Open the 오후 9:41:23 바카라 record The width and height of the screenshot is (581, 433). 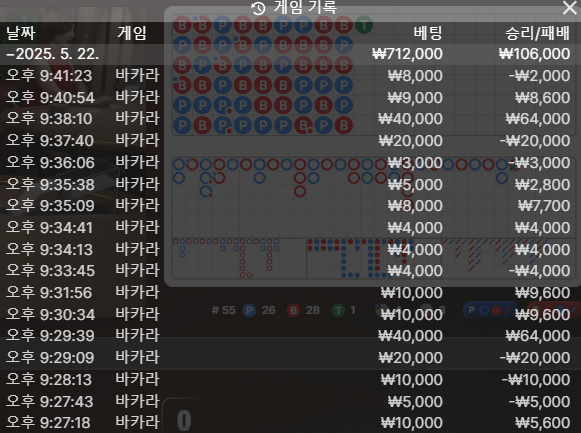[290, 76]
